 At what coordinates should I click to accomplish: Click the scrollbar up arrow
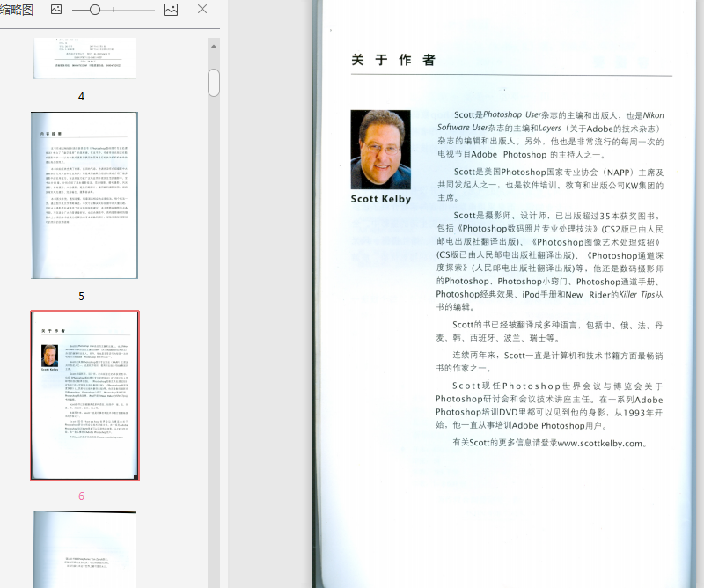tap(214, 46)
